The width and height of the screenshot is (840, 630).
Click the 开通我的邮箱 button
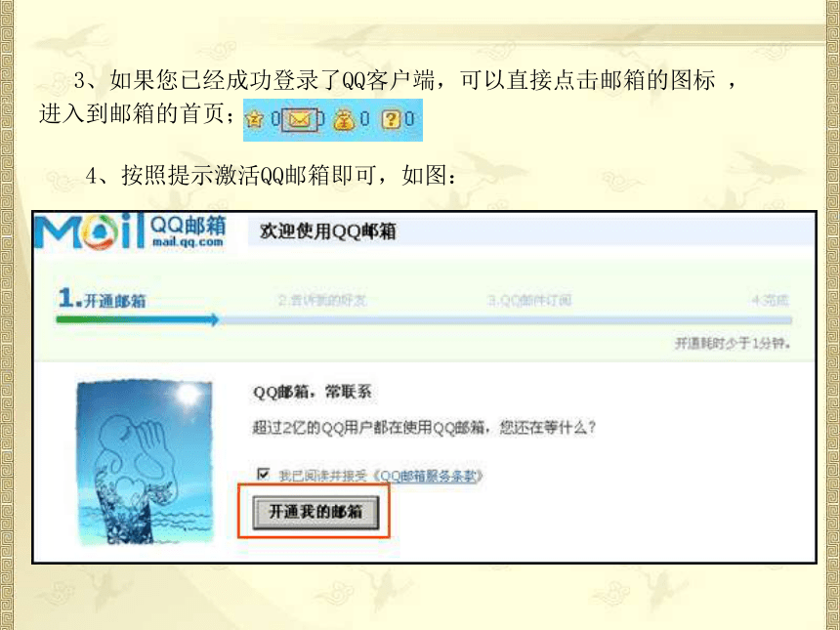pyautogui.click(x=315, y=512)
